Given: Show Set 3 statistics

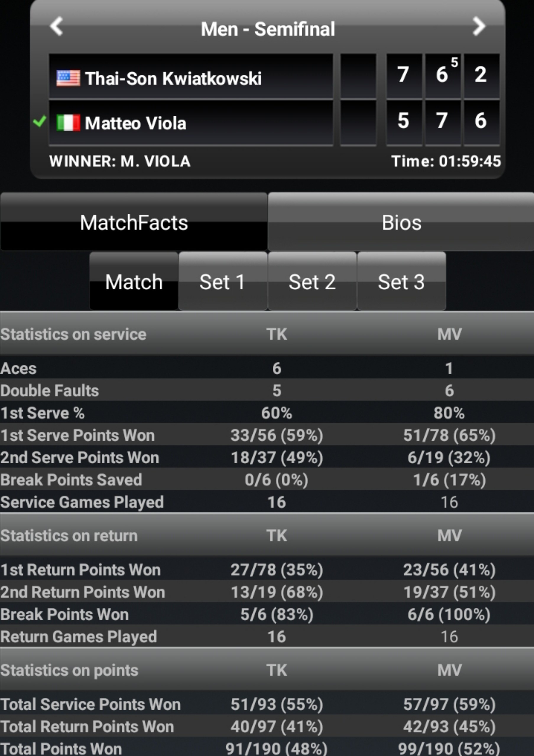Looking at the screenshot, I should click(x=401, y=282).
